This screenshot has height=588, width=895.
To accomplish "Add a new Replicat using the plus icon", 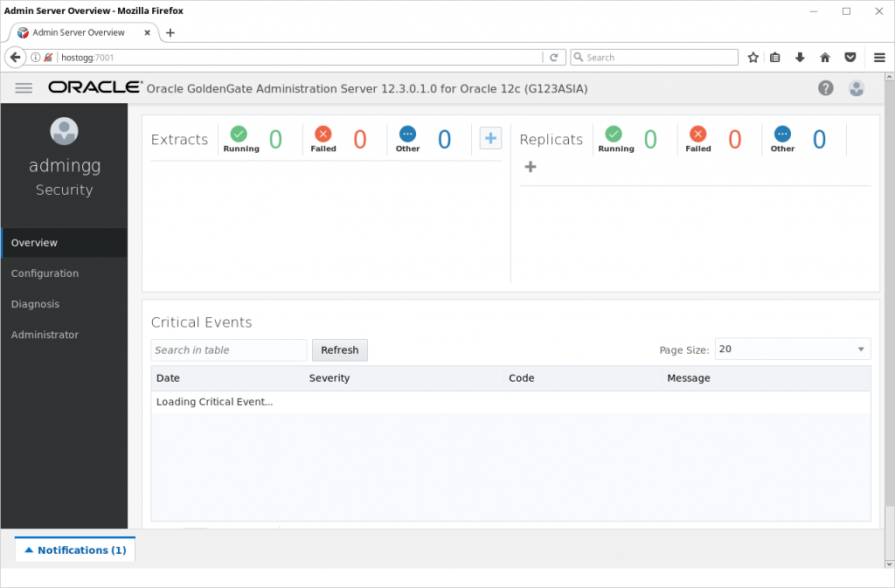I will (531, 166).
